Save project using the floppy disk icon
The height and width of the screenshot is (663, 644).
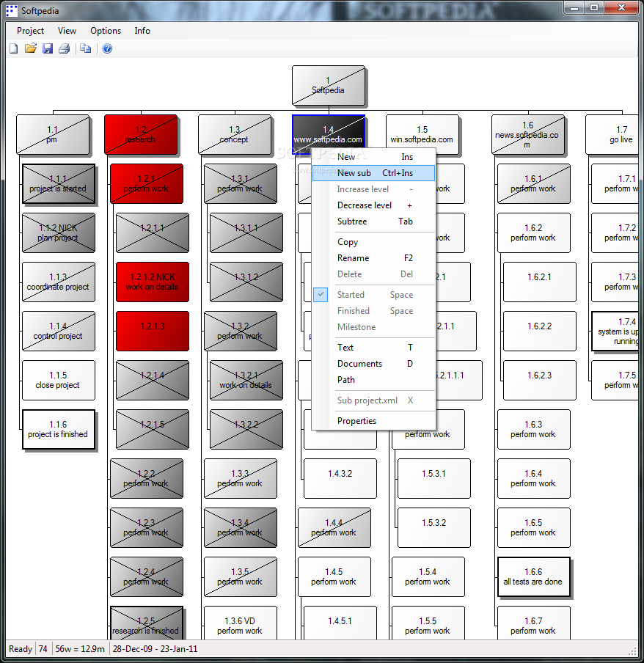click(x=48, y=48)
